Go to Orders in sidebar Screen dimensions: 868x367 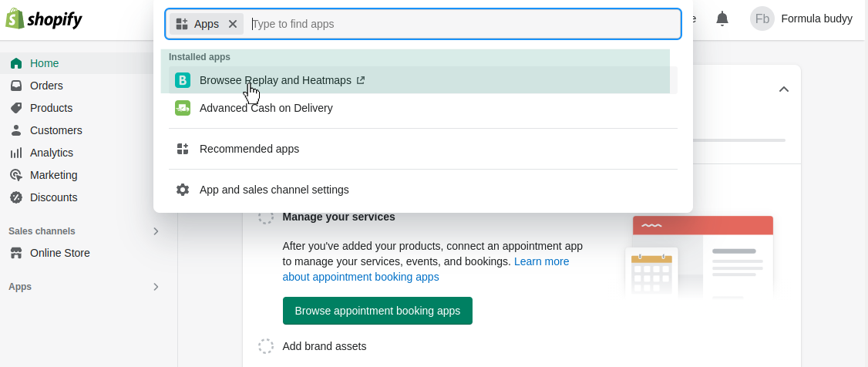tap(46, 86)
